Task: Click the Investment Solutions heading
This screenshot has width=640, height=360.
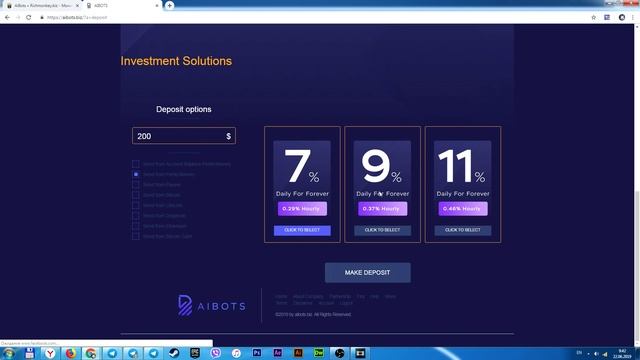Action: (x=176, y=61)
